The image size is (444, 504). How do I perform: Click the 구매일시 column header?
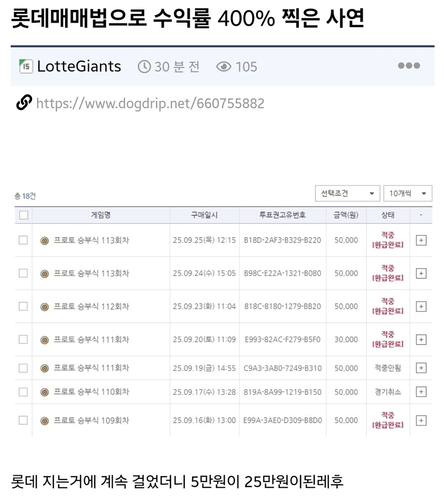[x=204, y=215]
